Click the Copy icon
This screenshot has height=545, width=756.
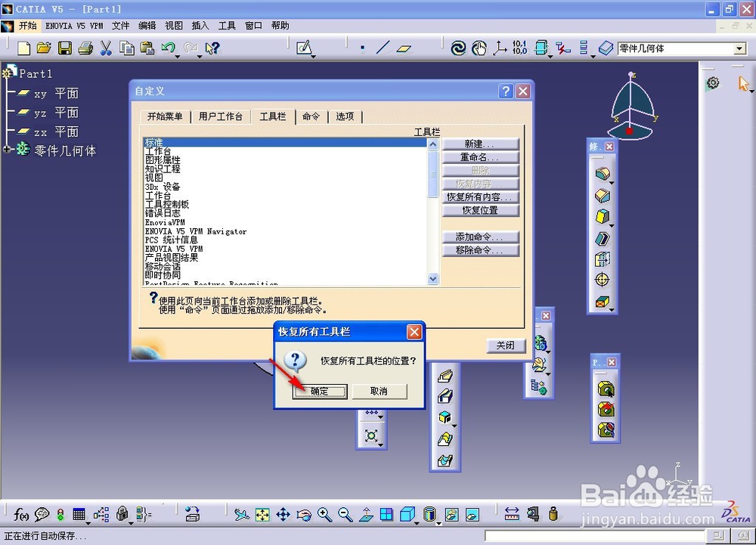point(127,48)
